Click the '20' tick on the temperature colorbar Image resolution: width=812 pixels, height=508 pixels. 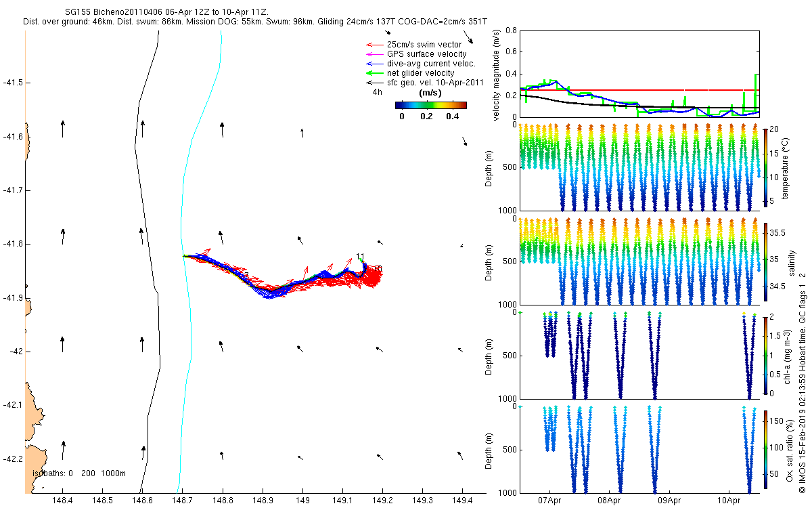pyautogui.click(x=773, y=129)
